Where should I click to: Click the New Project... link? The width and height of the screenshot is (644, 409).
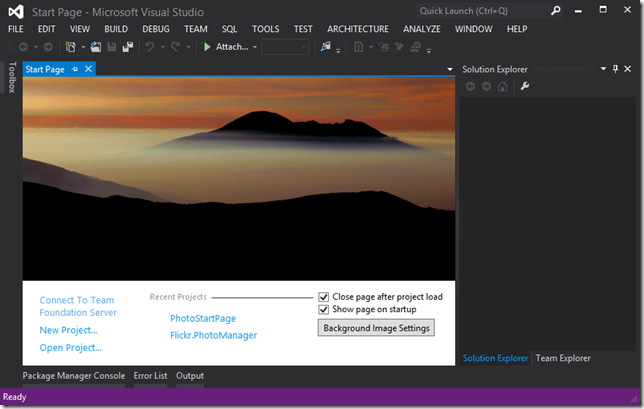click(68, 330)
